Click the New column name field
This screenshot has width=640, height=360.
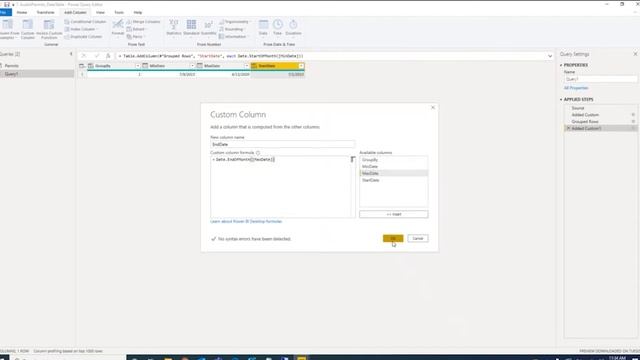(x=282, y=144)
